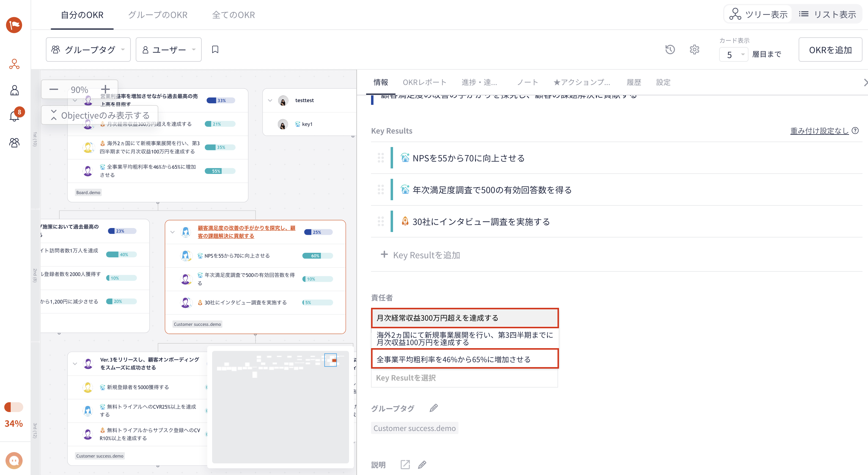Select the 全てのOKR tab

[x=234, y=15]
